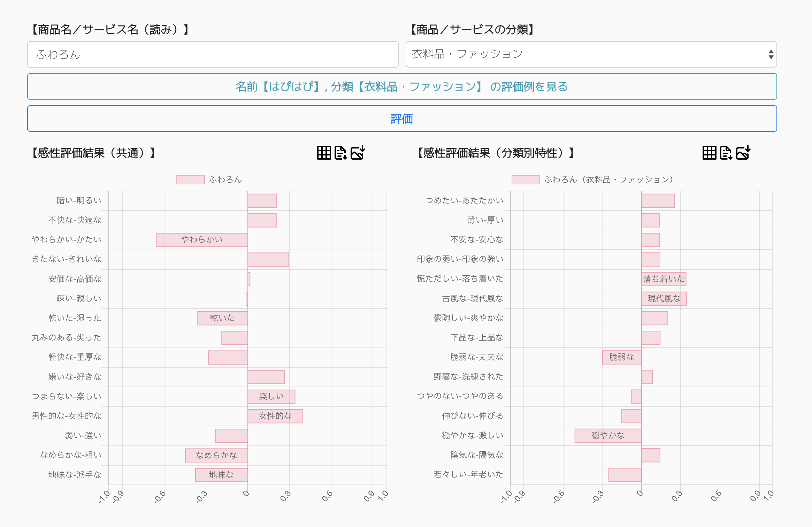Click the 現代風な bar
The height and width of the screenshot is (527, 812).
pyautogui.click(x=664, y=299)
